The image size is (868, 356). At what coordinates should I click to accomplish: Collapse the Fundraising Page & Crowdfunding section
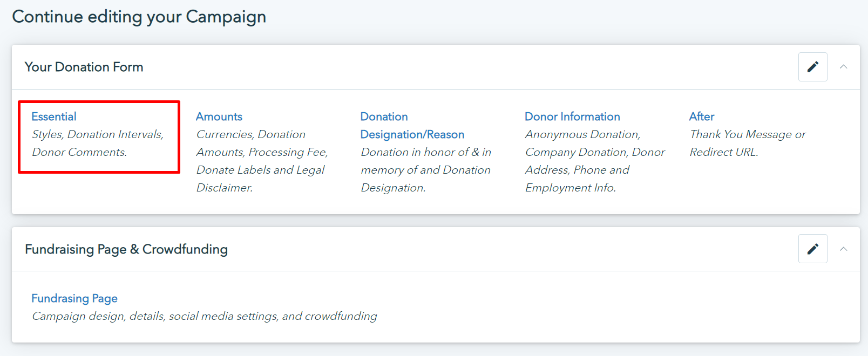click(843, 249)
